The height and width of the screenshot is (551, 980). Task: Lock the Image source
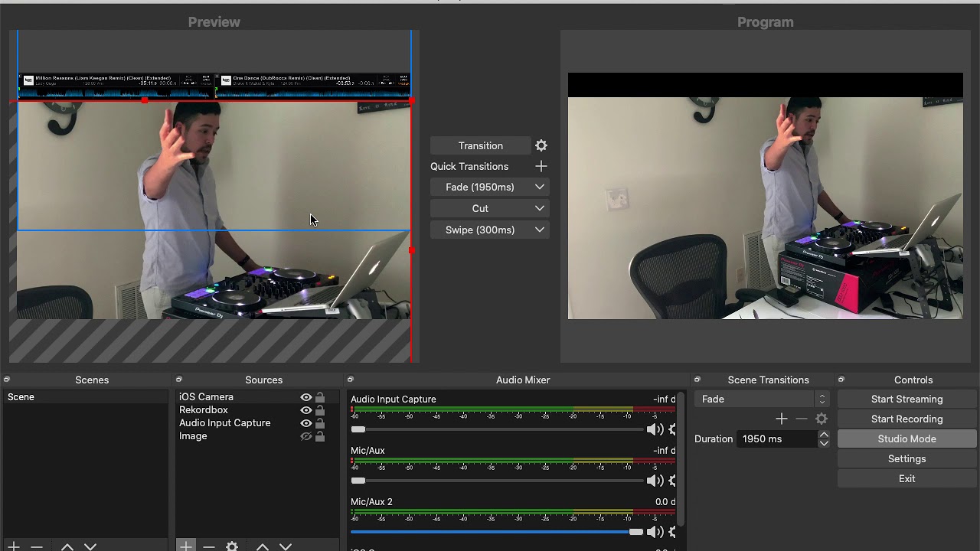(x=320, y=436)
